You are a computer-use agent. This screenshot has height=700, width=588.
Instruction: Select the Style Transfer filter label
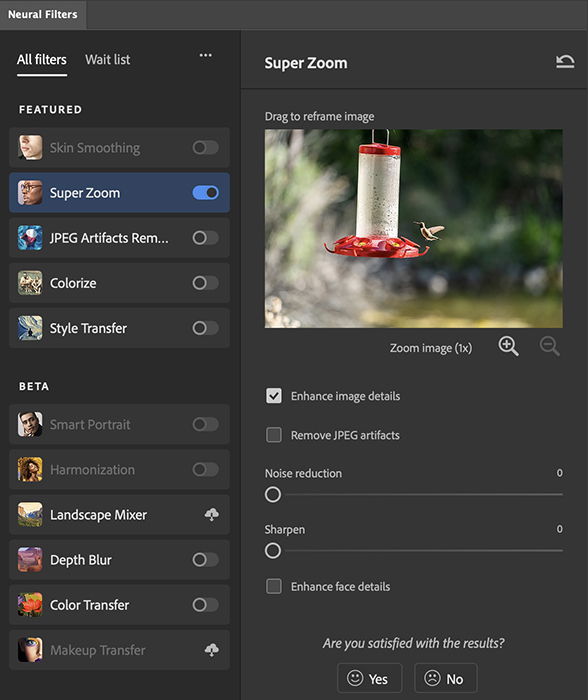tap(88, 329)
